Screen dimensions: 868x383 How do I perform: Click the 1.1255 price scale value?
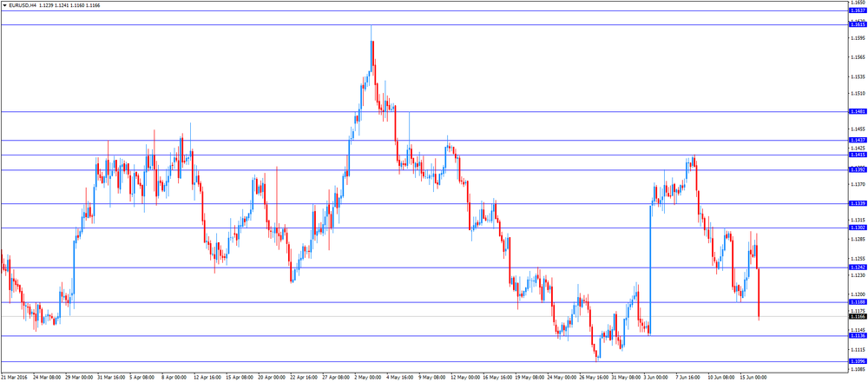(x=858, y=258)
